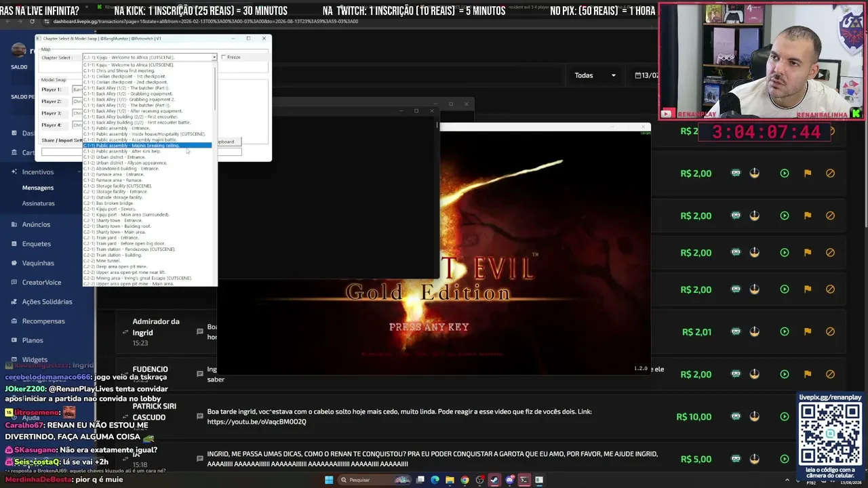This screenshot has width=868, height=488.
Task: Flag the R$ 2,01 message from Admirador da Ingrid
Action: tap(808, 331)
